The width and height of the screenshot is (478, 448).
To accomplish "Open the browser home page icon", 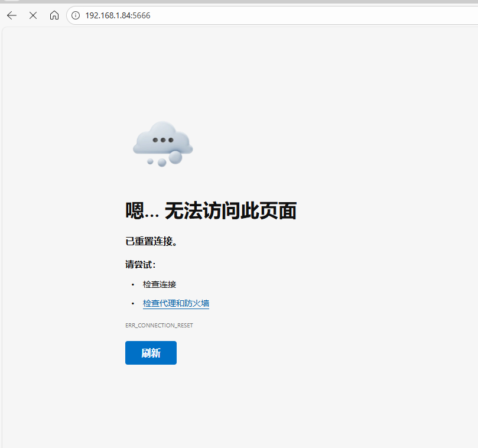I will point(54,15).
